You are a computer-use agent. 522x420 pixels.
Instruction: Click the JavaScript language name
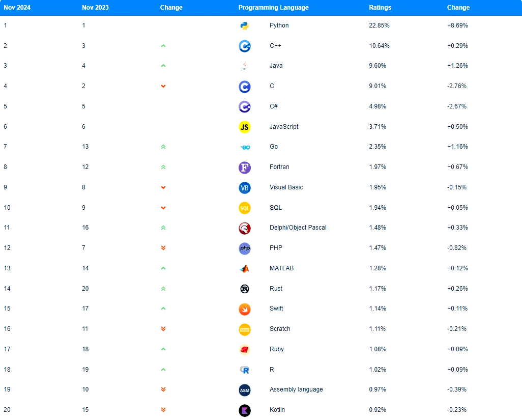coord(284,127)
